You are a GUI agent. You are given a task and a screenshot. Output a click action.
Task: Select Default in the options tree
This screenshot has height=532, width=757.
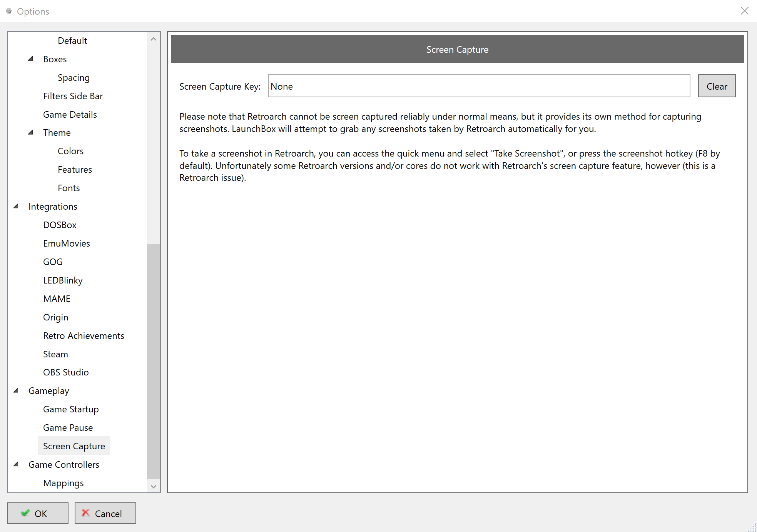pos(72,41)
